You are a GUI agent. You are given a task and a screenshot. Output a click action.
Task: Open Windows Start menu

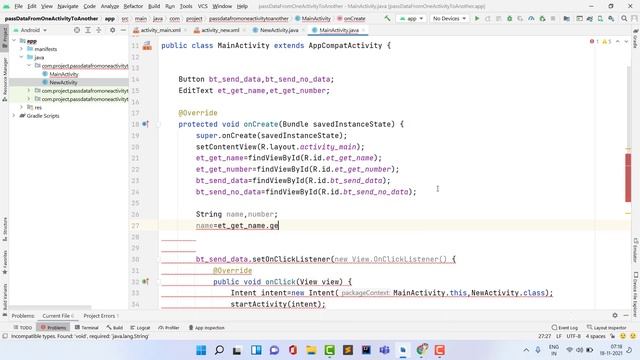[201, 350]
